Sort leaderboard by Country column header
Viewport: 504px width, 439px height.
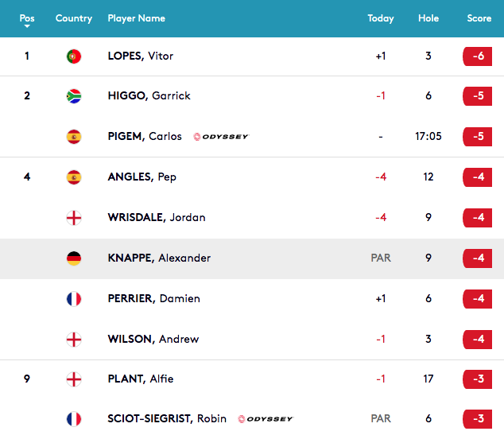pyautogui.click(x=74, y=18)
